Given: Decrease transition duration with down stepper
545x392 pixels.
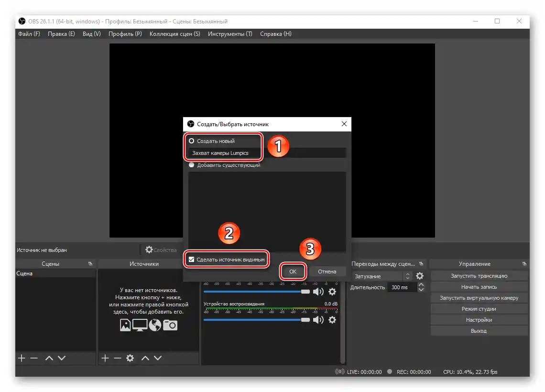Looking at the screenshot, I should click(x=421, y=290).
